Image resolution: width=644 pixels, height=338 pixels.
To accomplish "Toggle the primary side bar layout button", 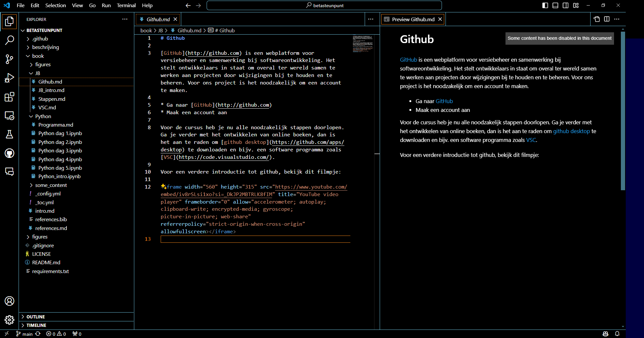I will coord(545,5).
